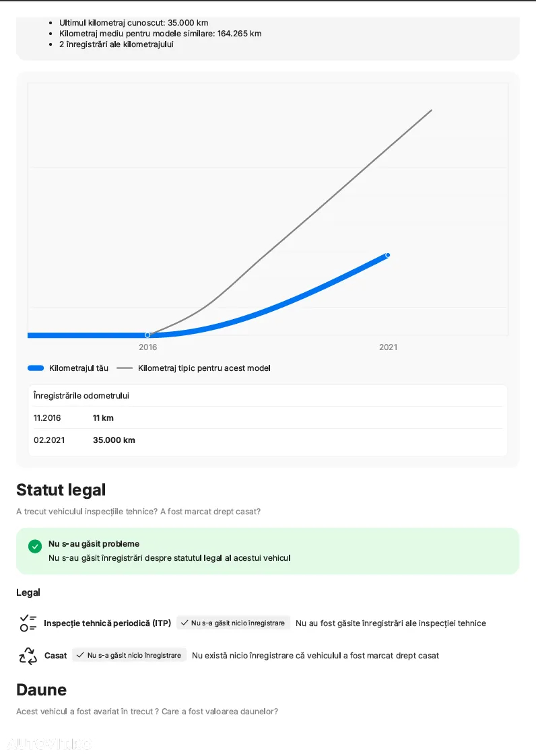
Task: Click the gray typical mileage curve end
Action: (x=432, y=110)
